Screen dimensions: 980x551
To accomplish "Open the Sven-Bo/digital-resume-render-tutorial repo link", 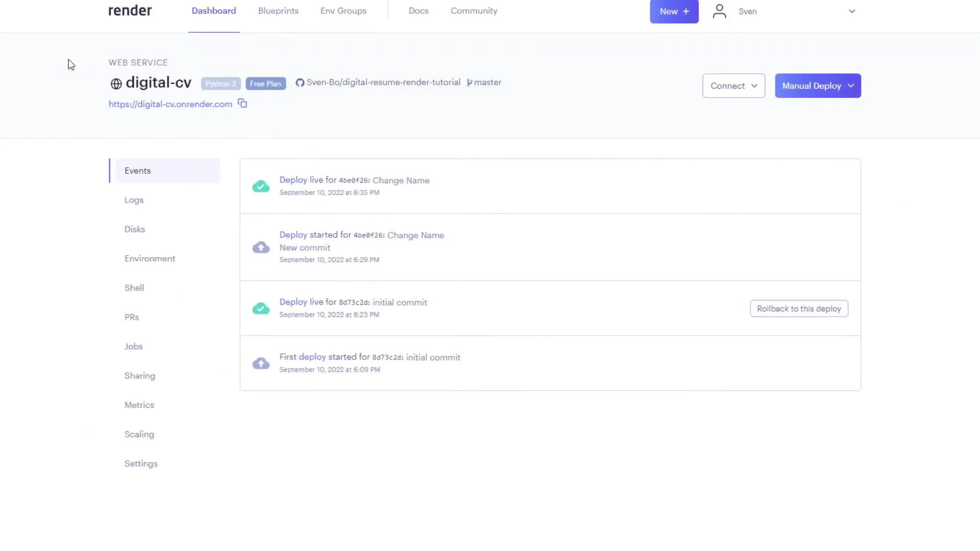I will pos(383,82).
